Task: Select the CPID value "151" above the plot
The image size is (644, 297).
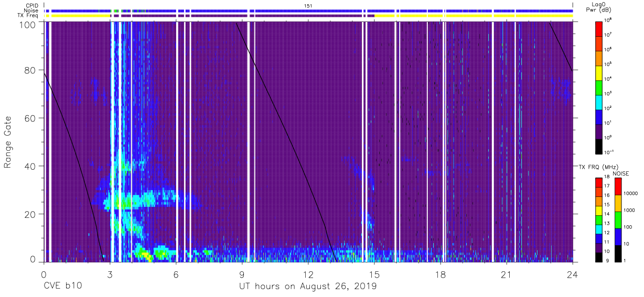Action: (x=308, y=5)
